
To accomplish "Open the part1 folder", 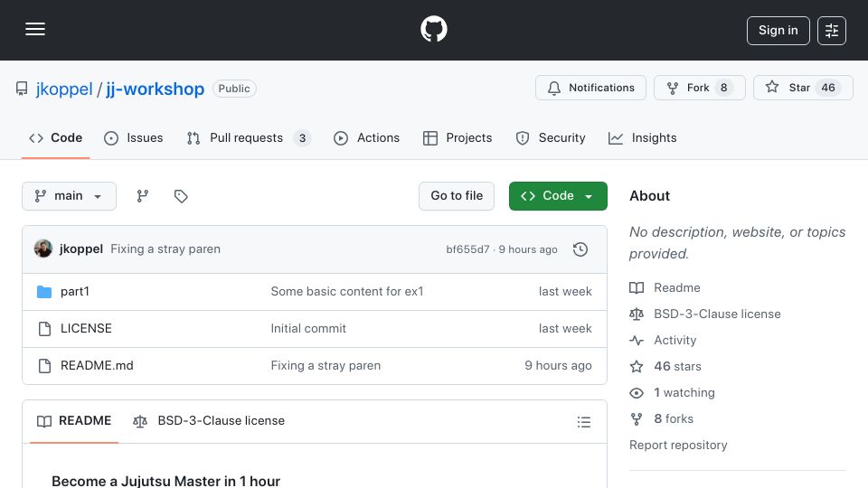I will [x=75, y=292].
